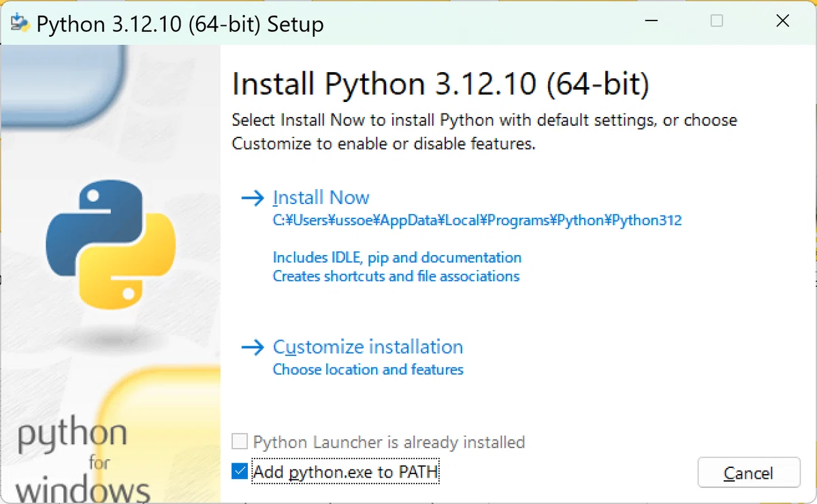
Task: Click the Creates shortcuts and file associations text
Action: point(396,276)
